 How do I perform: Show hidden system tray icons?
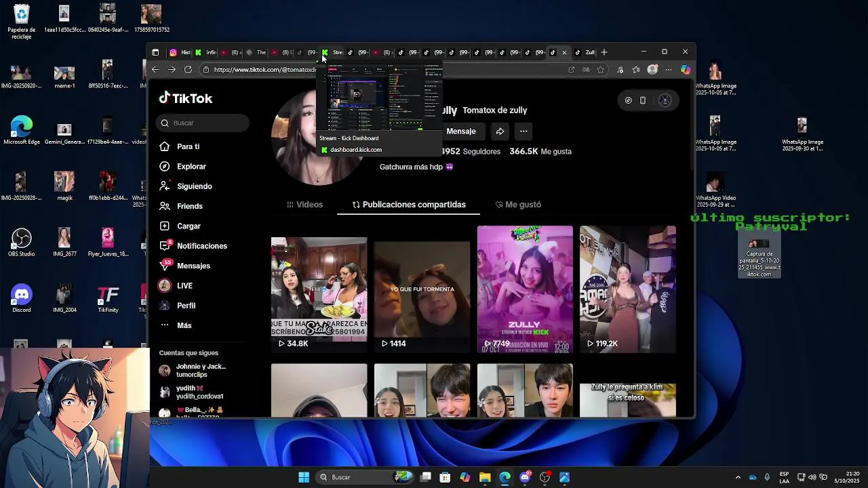[738, 477]
